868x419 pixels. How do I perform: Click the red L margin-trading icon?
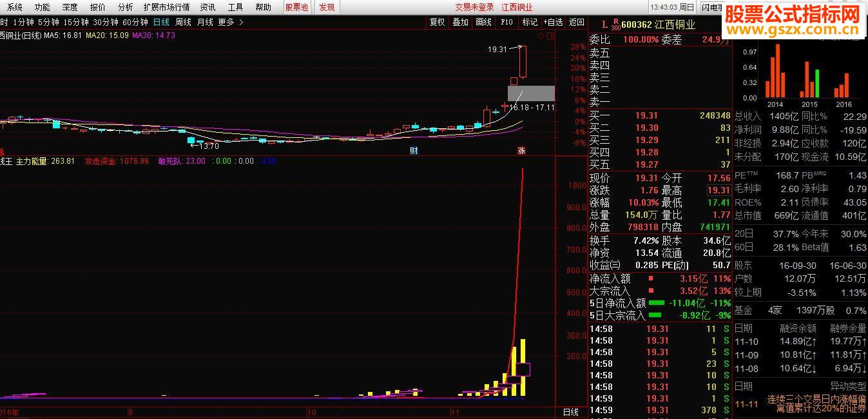(x=604, y=24)
